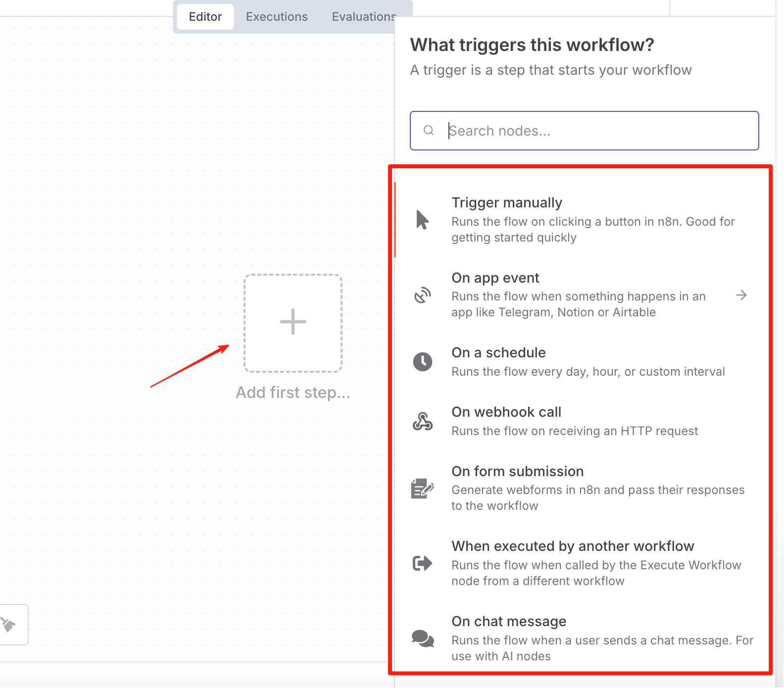The height and width of the screenshot is (688, 784).
Task: Click 'Runs the flow when something happens in an app' text
Action: click(579, 304)
